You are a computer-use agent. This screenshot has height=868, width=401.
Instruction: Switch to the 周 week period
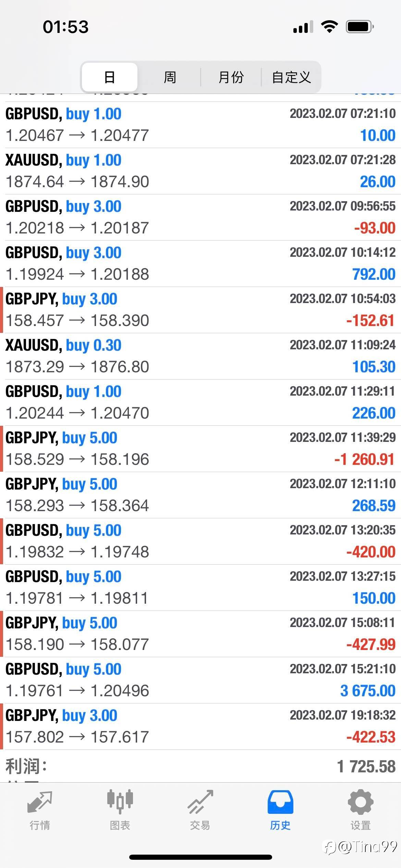point(170,77)
